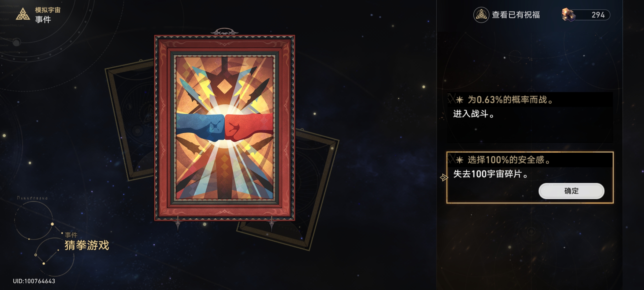This screenshot has height=290, width=644.
Task: Confirm with the 确定 button
Action: (571, 191)
